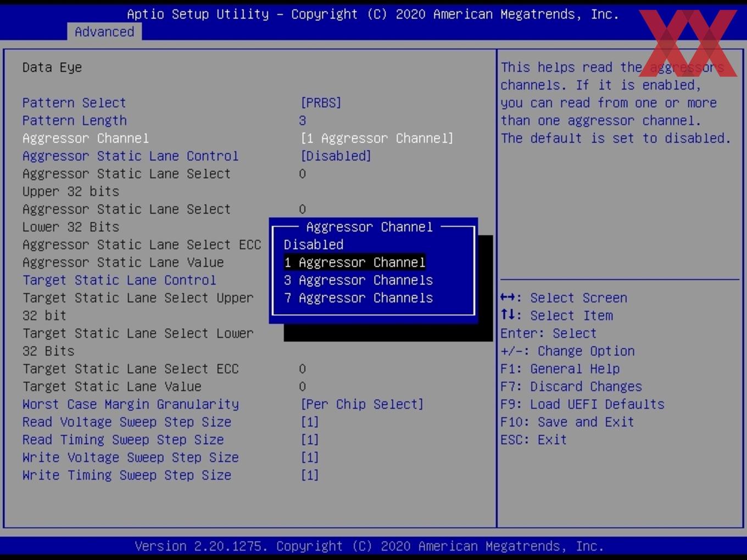The image size is (747, 560).
Task: Select Worst Case Margin Granularity setting
Action: [131, 405]
